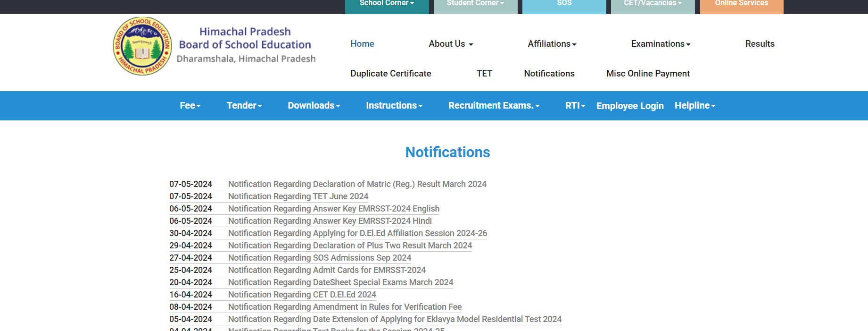Expand the About Us dropdown
This screenshot has height=331, width=868.
pos(450,44)
